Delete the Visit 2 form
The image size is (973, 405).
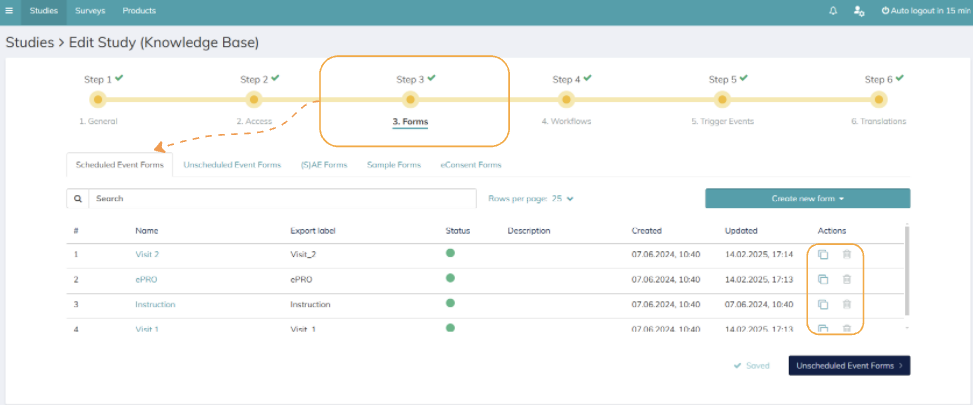click(846, 254)
